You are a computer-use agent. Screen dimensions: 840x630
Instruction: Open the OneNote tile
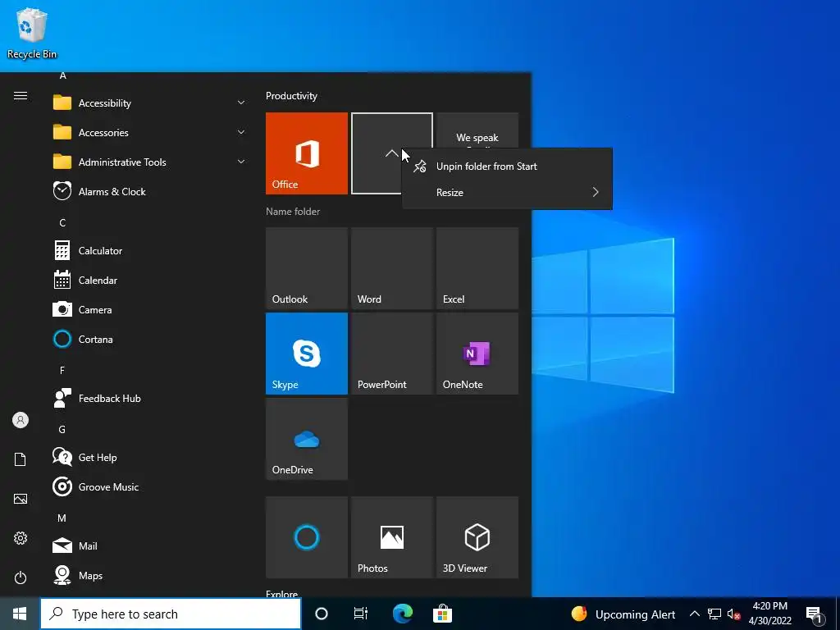pos(477,354)
